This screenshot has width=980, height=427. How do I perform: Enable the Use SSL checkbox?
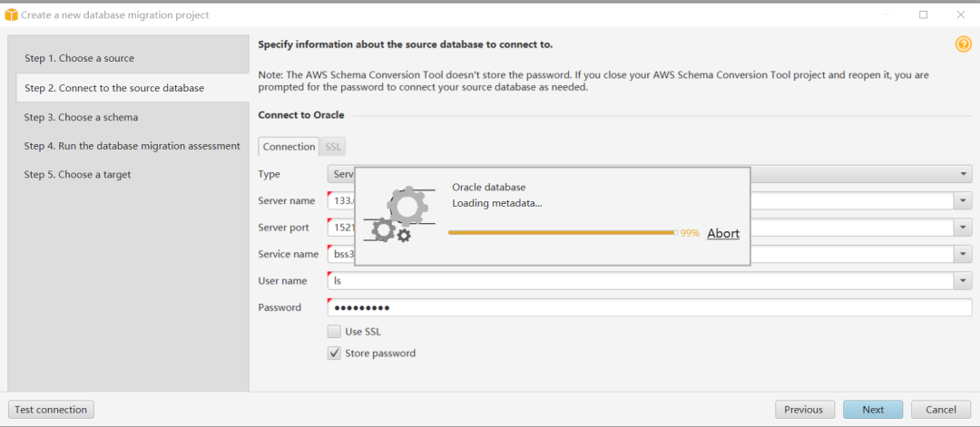[335, 332]
